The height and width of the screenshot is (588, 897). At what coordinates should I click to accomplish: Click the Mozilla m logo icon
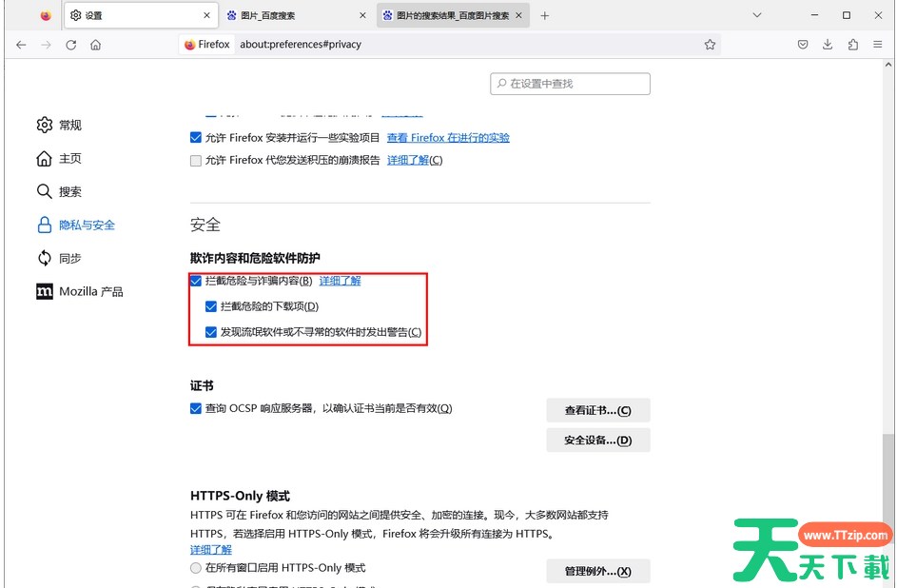[x=44, y=292]
